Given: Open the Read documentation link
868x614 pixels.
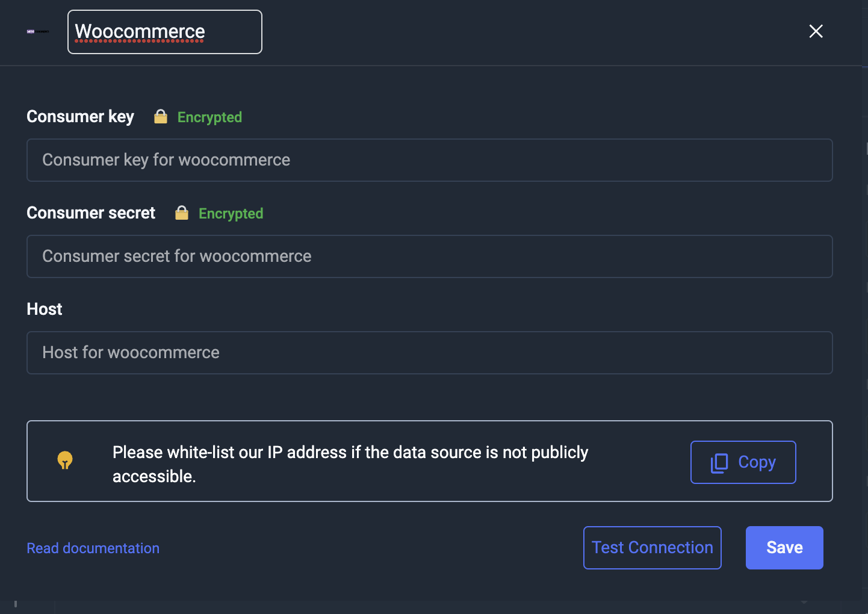Looking at the screenshot, I should 93,548.
